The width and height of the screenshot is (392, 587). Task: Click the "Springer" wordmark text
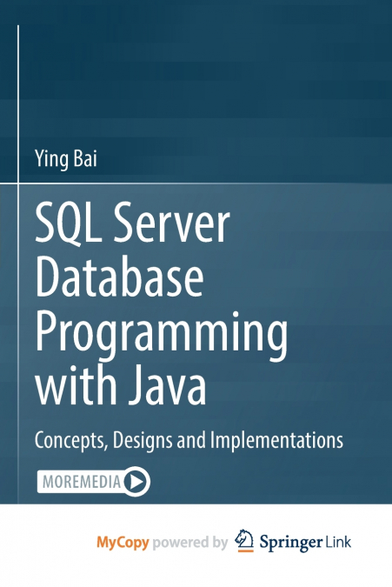click(x=291, y=543)
